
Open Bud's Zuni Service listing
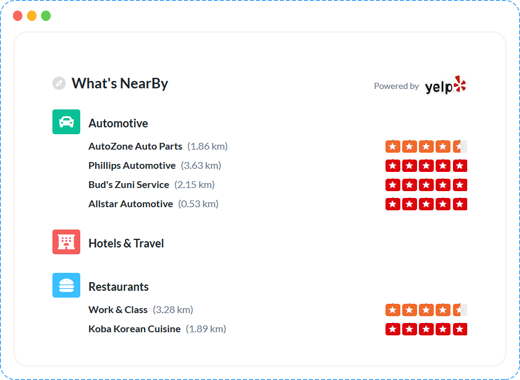[x=129, y=185]
